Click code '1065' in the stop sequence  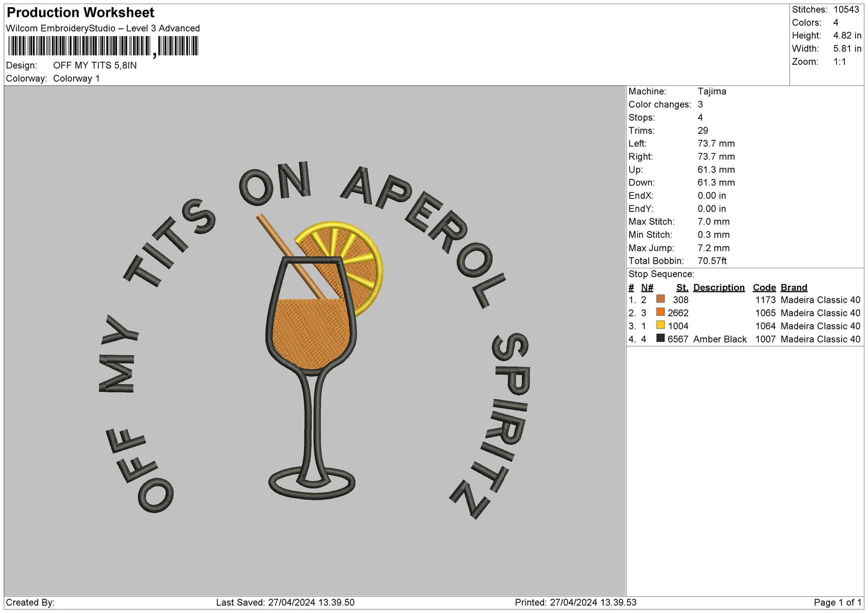(765, 313)
